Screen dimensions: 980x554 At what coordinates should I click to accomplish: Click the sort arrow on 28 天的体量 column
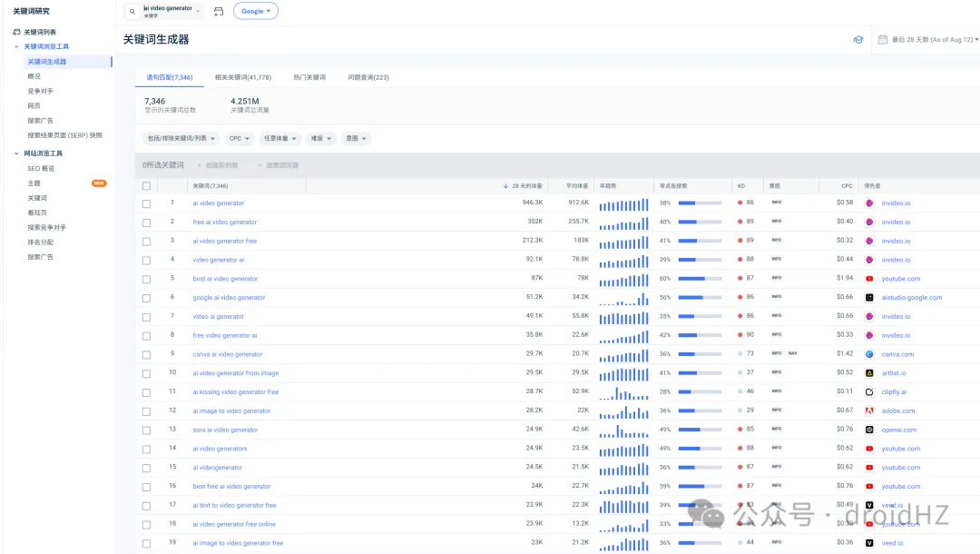point(505,185)
